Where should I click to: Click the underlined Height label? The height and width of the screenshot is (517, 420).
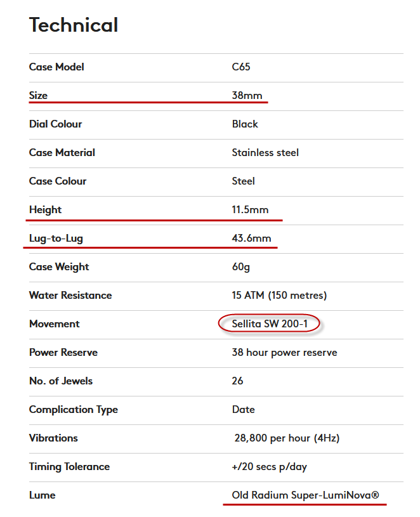click(x=45, y=209)
